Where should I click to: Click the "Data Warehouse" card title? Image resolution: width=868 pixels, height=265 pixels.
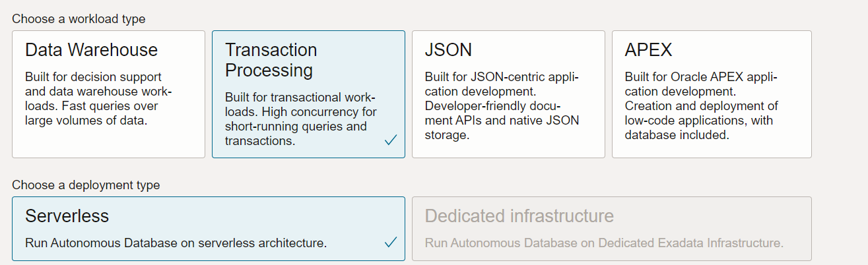(x=91, y=50)
